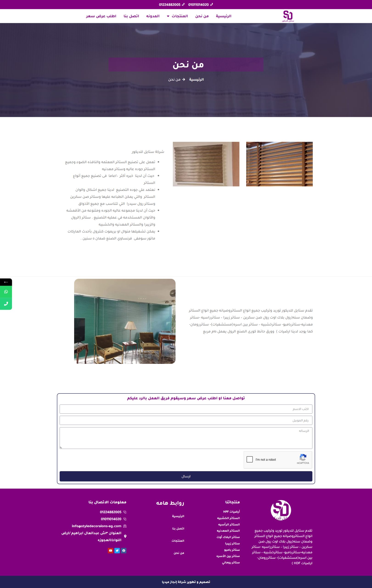This screenshot has width=372, height=588.
Task: Open the ستائر روماني footer product link
Action: [x=231, y=562]
